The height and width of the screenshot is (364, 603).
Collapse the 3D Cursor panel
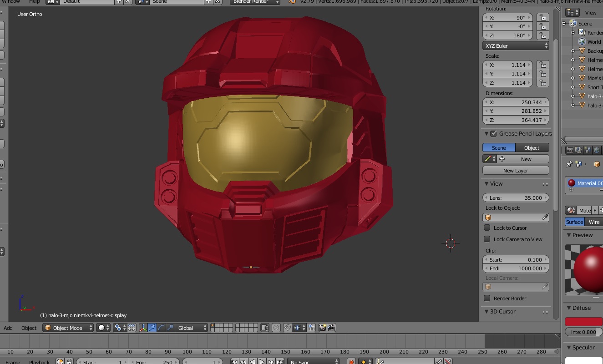coord(486,312)
